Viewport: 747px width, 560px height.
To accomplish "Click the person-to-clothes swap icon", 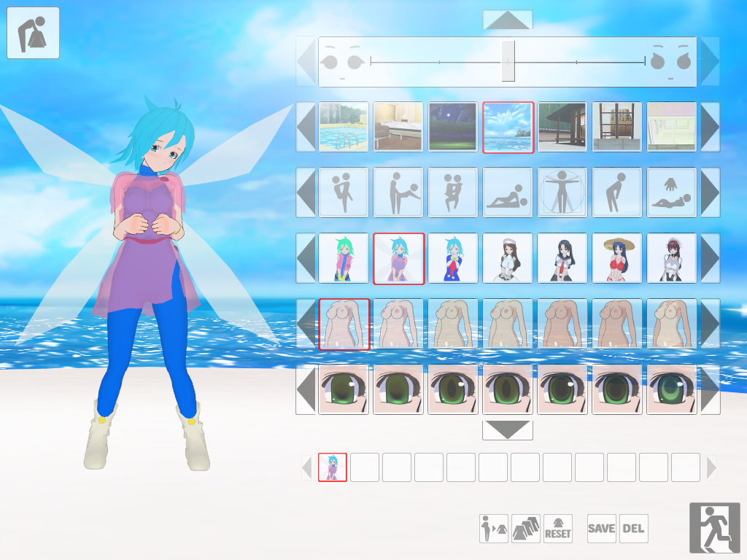I will coord(494,529).
